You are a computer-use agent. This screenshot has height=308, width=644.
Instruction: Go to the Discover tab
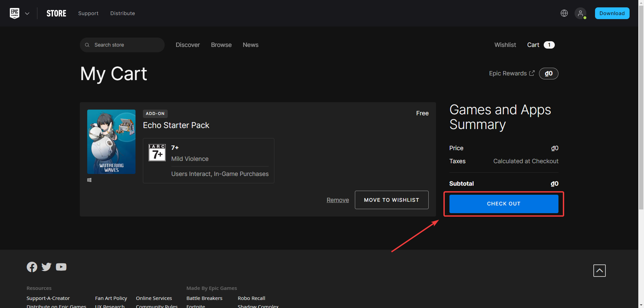coord(187,45)
